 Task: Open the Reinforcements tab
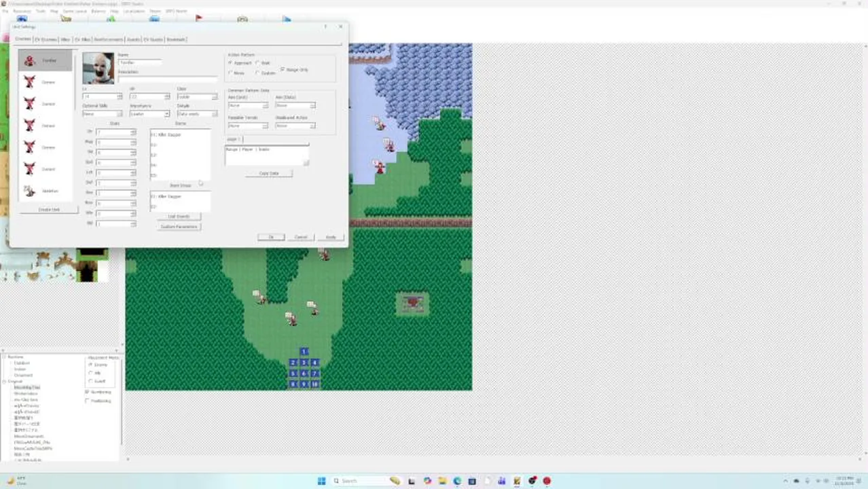click(x=109, y=39)
